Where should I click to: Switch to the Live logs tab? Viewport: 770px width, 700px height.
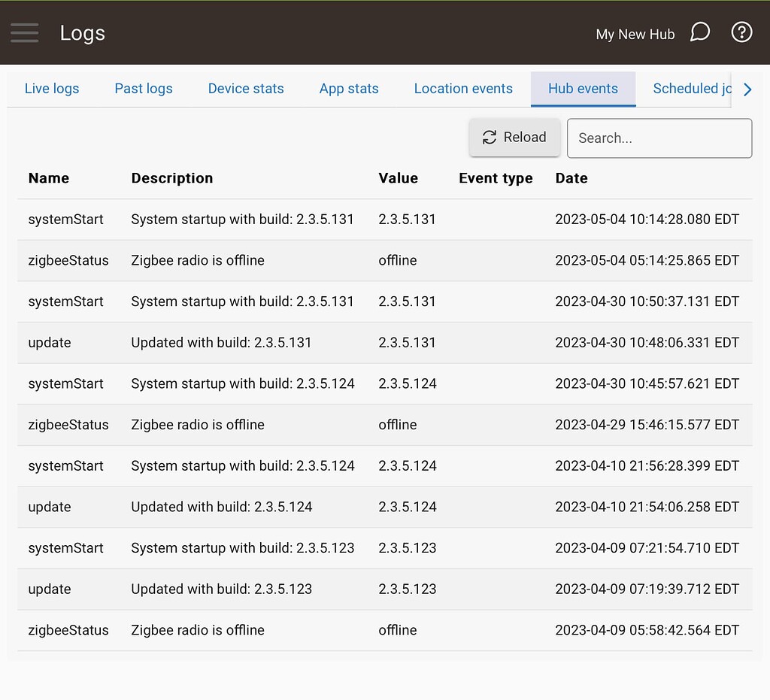[52, 89]
